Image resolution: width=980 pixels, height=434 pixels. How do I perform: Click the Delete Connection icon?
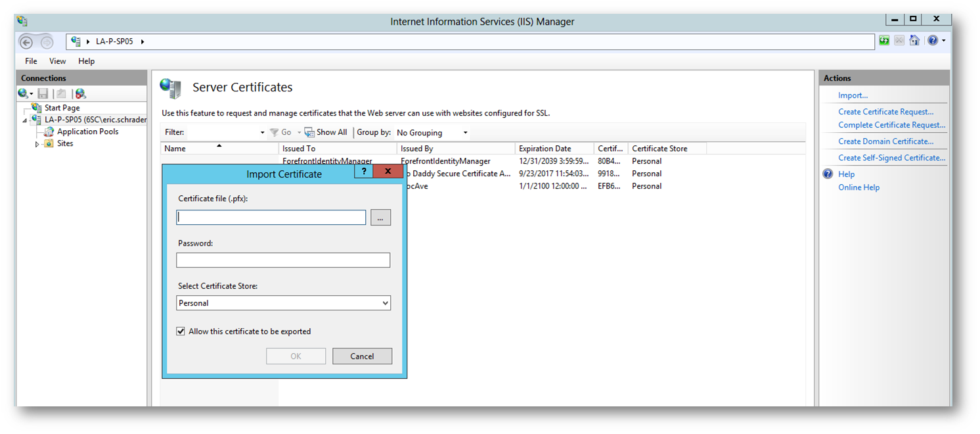(80, 94)
